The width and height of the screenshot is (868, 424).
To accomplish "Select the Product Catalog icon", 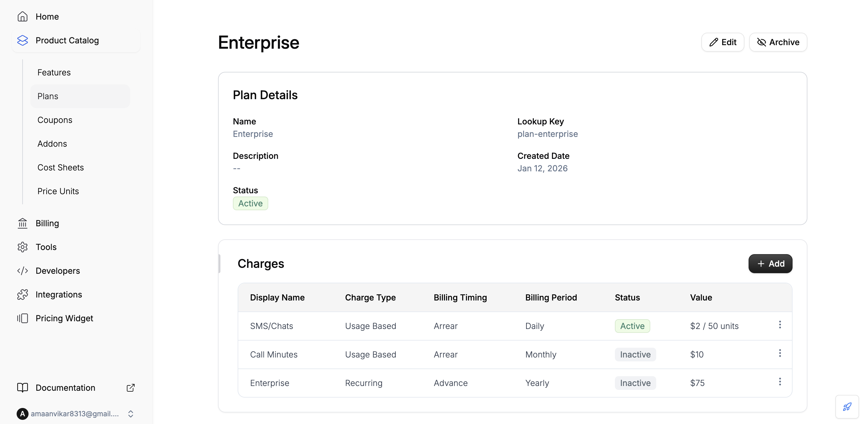I will (x=22, y=40).
